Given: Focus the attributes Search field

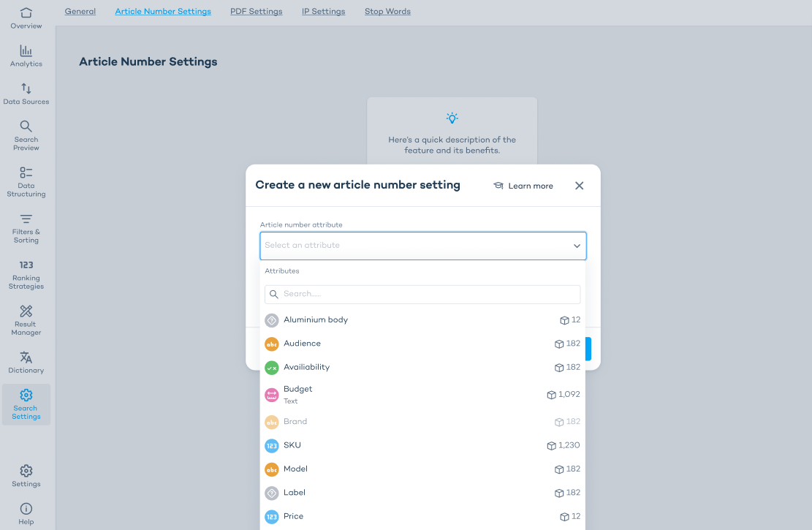Looking at the screenshot, I should [422, 295].
